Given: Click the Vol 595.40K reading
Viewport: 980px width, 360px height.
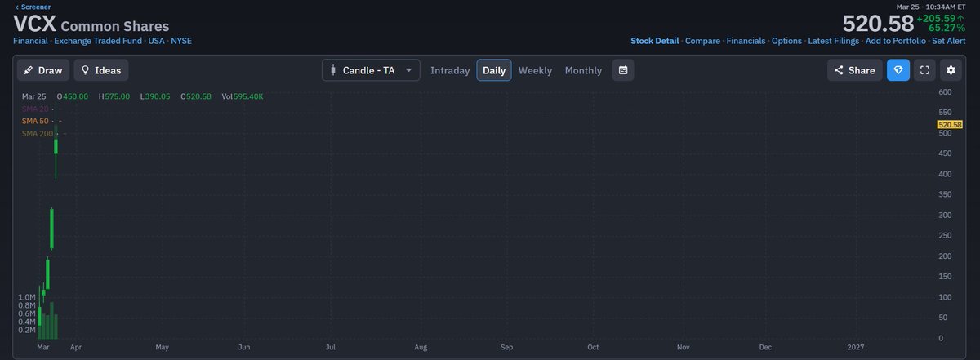Looking at the screenshot, I should 241,96.
